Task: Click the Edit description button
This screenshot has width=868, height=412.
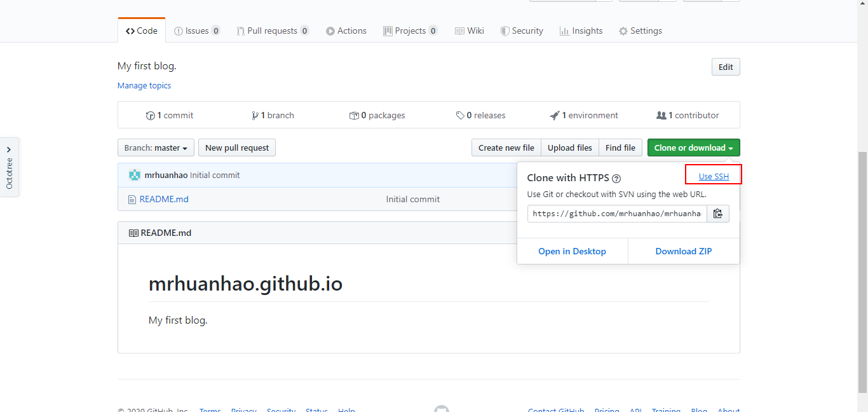Action: coord(726,67)
